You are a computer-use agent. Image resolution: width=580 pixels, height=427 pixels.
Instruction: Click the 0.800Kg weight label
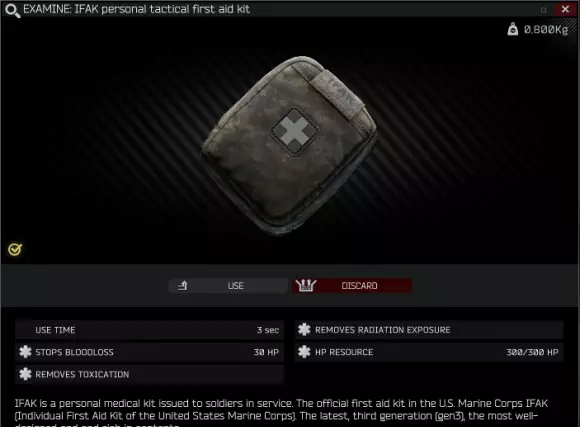546,30
